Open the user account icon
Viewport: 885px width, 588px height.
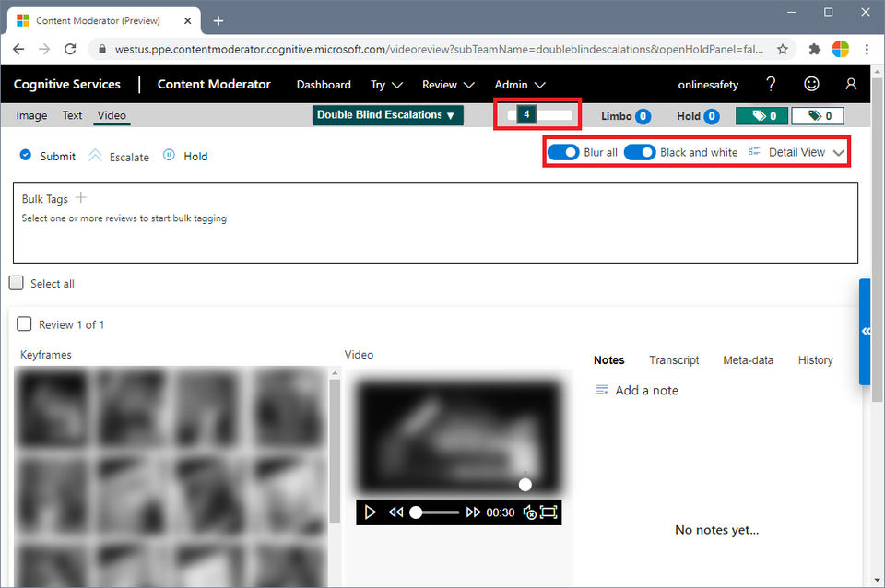[x=851, y=84]
